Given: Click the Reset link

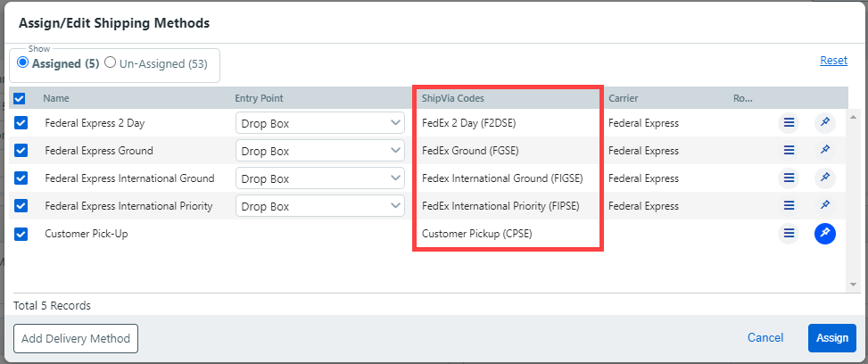Looking at the screenshot, I should click(833, 61).
